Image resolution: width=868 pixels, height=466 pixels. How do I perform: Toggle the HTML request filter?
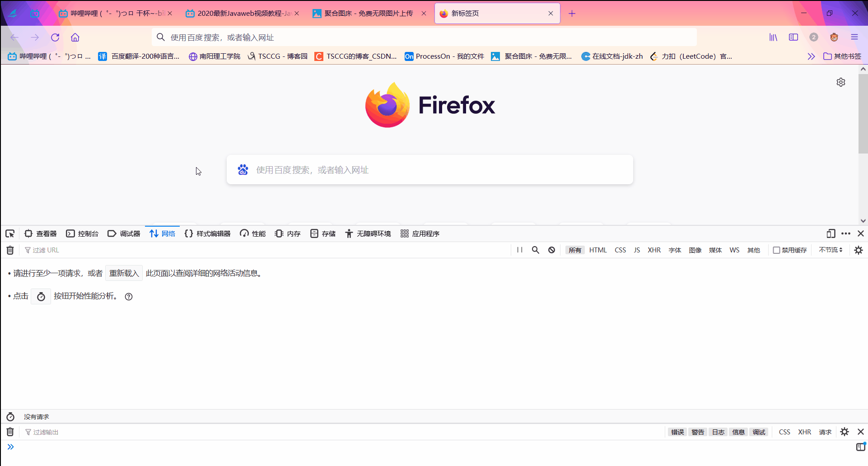[598, 250]
